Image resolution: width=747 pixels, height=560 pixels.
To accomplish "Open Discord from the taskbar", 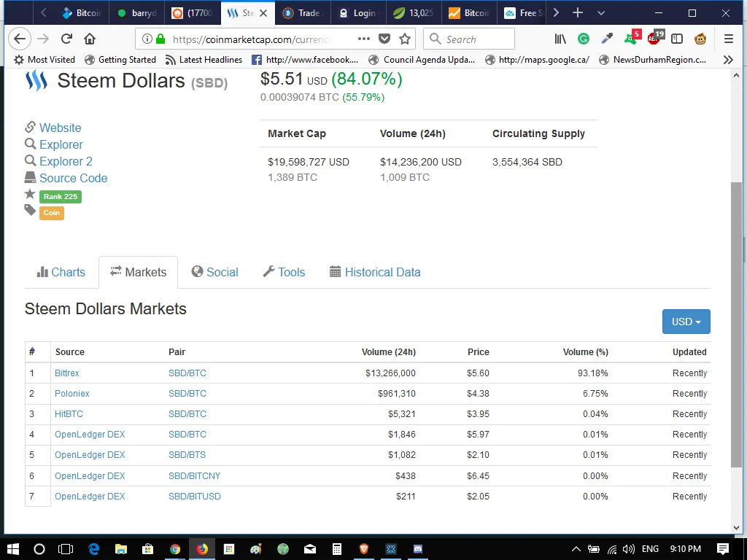I will 418,549.
